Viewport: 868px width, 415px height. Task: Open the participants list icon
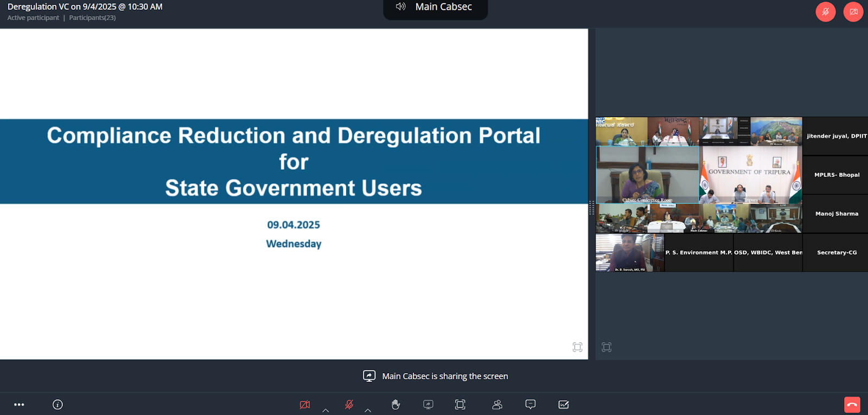(x=497, y=405)
